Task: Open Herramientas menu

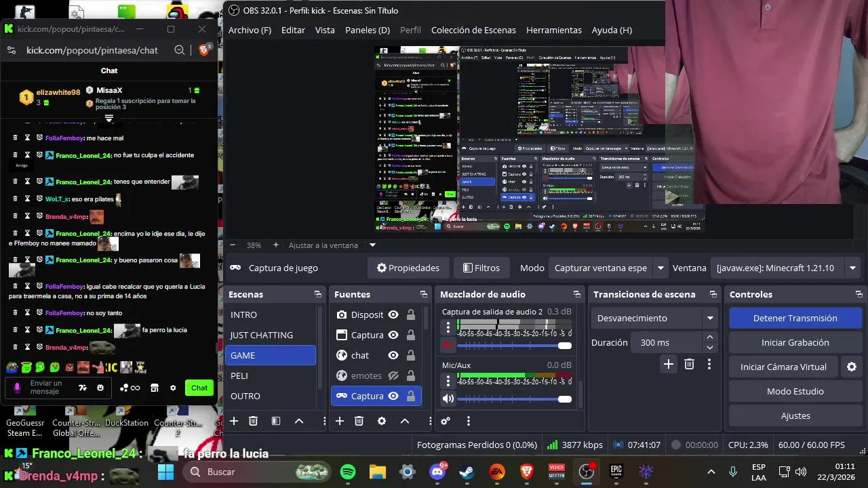Action: (x=554, y=30)
